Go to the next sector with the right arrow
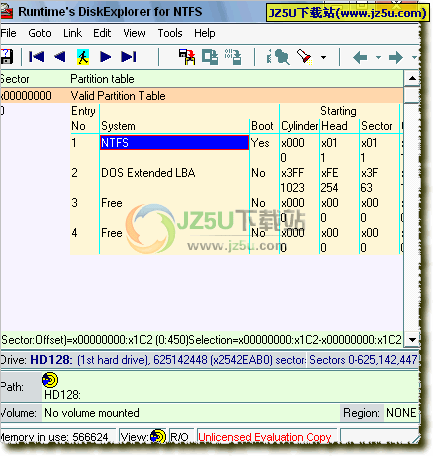Image resolution: width=433 pixels, height=456 pixels. pyautogui.click(x=106, y=57)
